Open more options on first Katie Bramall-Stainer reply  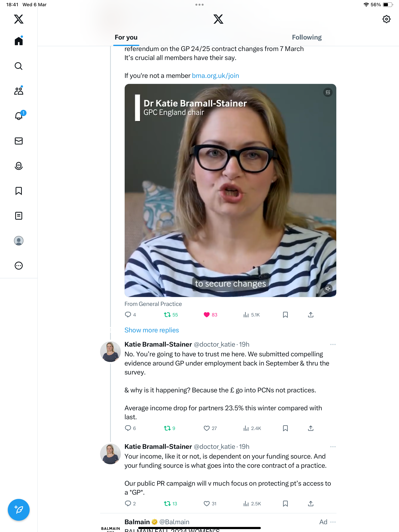coord(333,344)
